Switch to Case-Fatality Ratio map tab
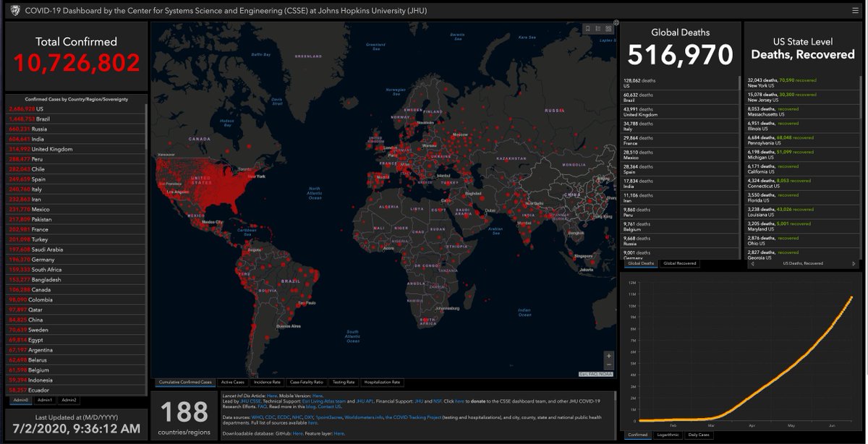Viewport: 868px width, 444px height. coord(307,382)
